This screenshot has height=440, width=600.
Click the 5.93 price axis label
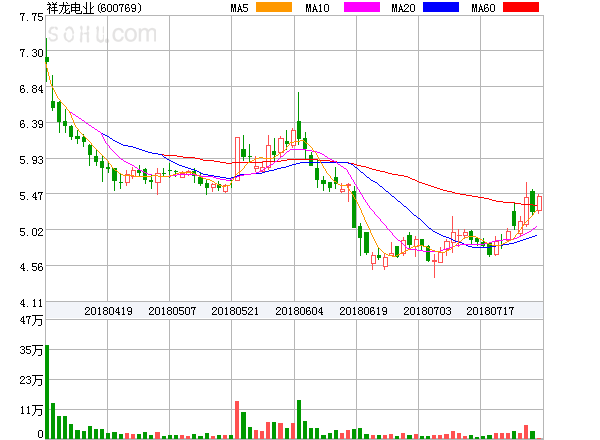(31, 160)
